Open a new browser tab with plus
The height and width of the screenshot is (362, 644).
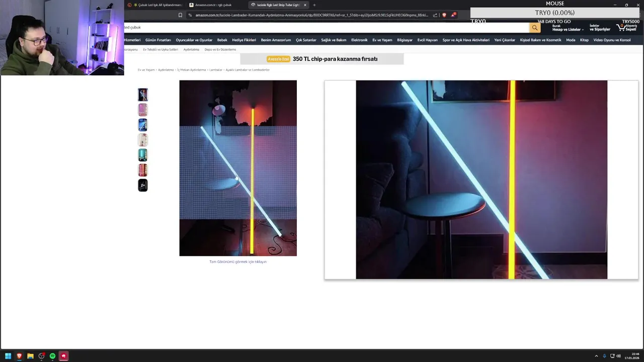point(314,5)
